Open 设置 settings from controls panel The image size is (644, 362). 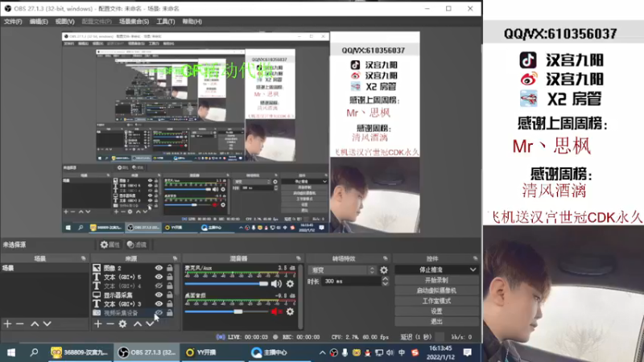pos(436,311)
